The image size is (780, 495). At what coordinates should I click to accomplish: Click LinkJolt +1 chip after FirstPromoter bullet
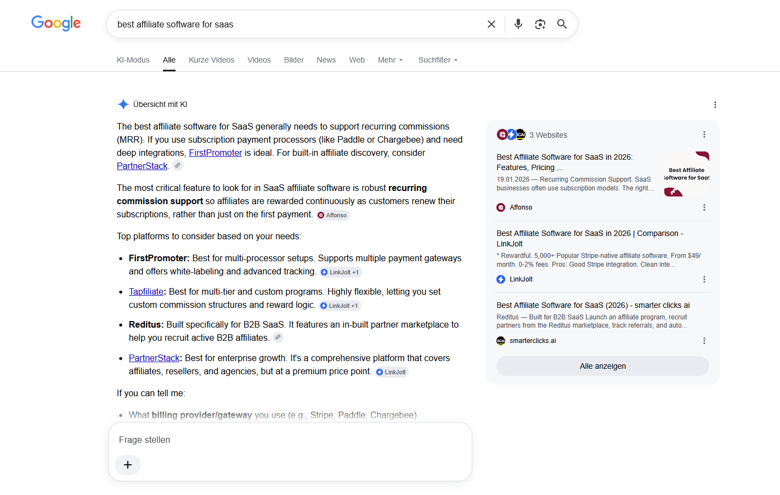pos(340,272)
